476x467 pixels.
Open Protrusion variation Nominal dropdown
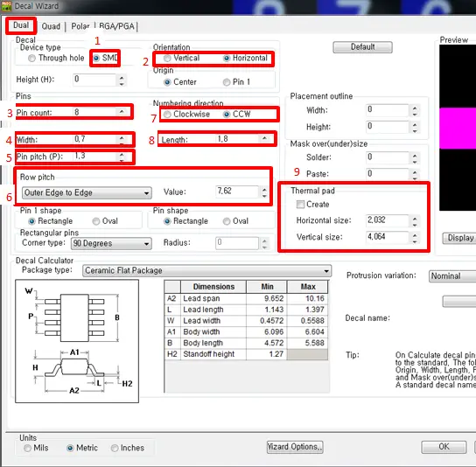coord(452,276)
